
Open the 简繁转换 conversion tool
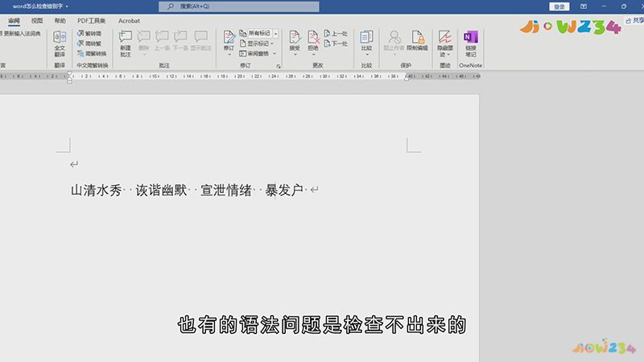pos(92,54)
